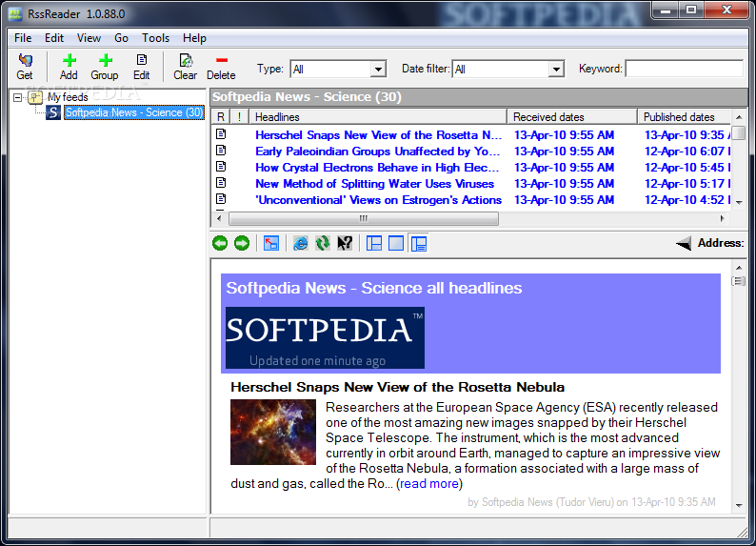756x546 pixels.
Task: Open the Edit feed toolbar icon
Action: click(142, 67)
